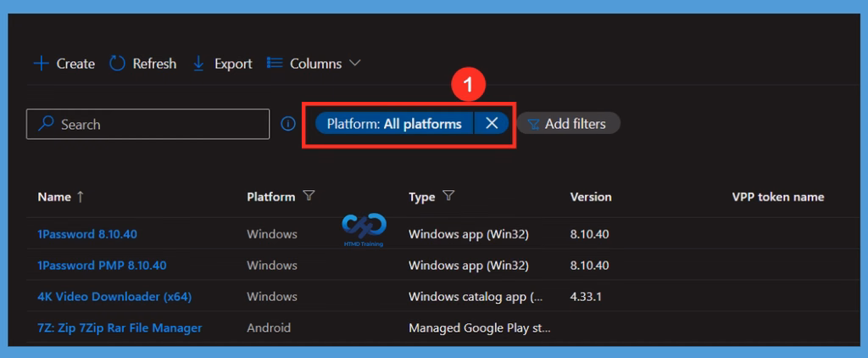Screen dimensions: 868x358
Task: Select the Windows catalog app type cell
Action: [x=476, y=296]
